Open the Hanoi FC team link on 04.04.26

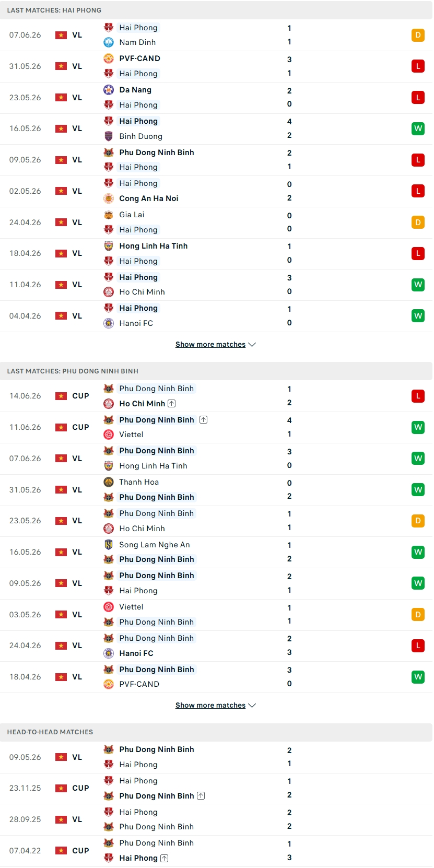click(136, 323)
